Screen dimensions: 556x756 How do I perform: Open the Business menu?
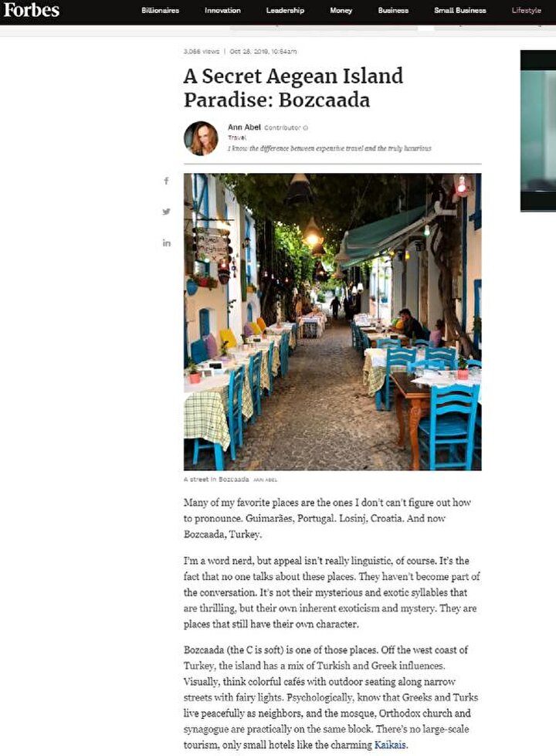click(393, 10)
